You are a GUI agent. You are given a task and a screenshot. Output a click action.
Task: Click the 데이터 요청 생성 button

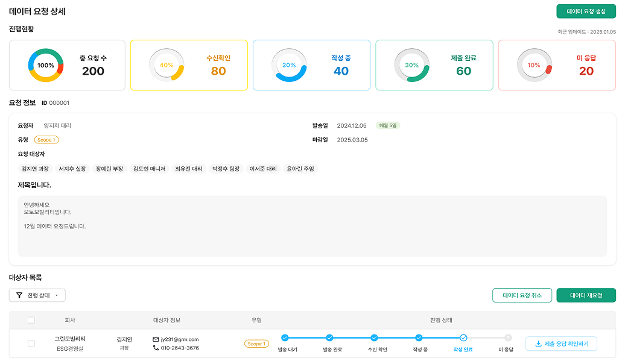pos(586,11)
